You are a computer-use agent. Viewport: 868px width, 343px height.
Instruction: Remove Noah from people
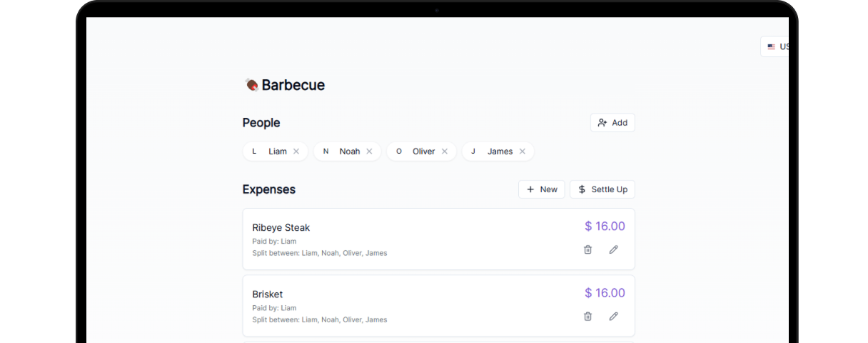point(369,151)
